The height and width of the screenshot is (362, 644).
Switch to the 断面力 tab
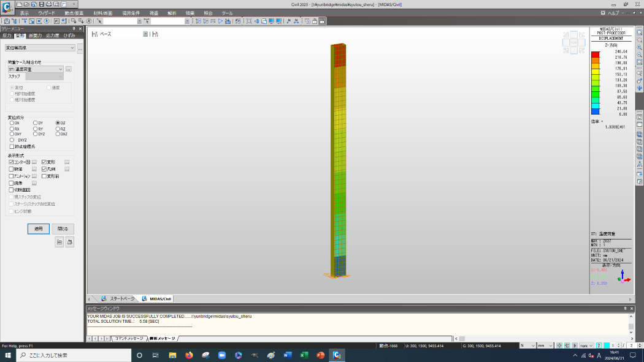coord(36,36)
